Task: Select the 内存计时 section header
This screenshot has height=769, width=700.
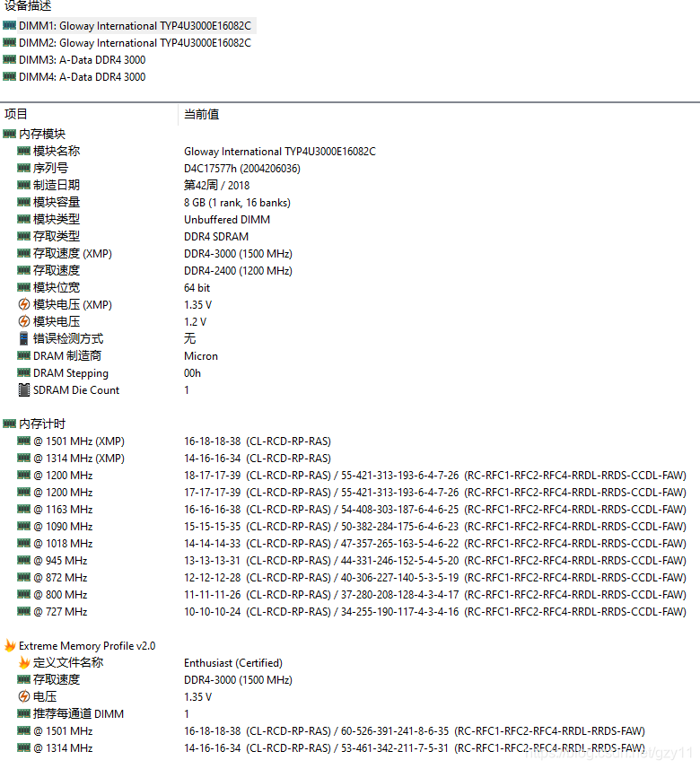Action: click(41, 424)
